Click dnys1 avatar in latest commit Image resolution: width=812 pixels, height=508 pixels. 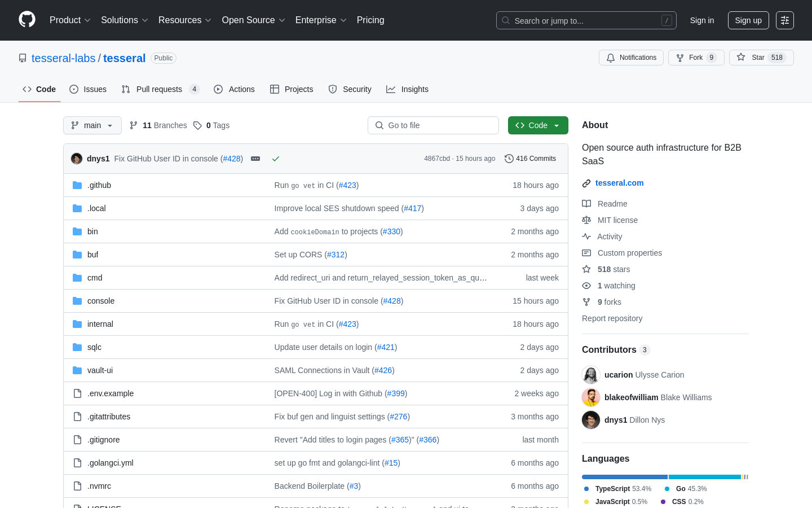click(x=77, y=159)
